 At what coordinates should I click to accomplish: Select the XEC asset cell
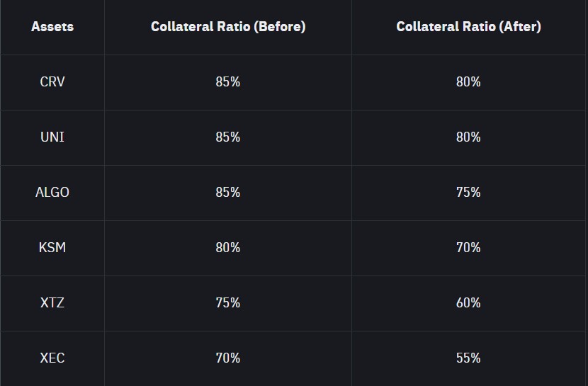(52, 358)
